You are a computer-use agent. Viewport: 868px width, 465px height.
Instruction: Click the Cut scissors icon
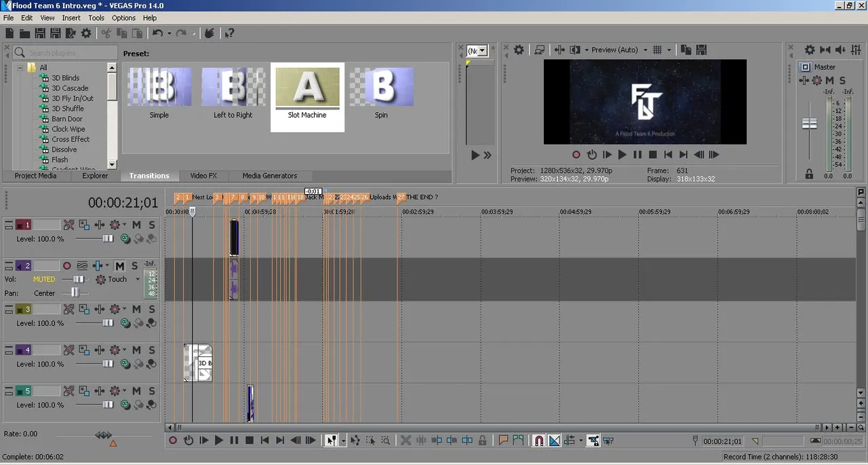click(106, 33)
